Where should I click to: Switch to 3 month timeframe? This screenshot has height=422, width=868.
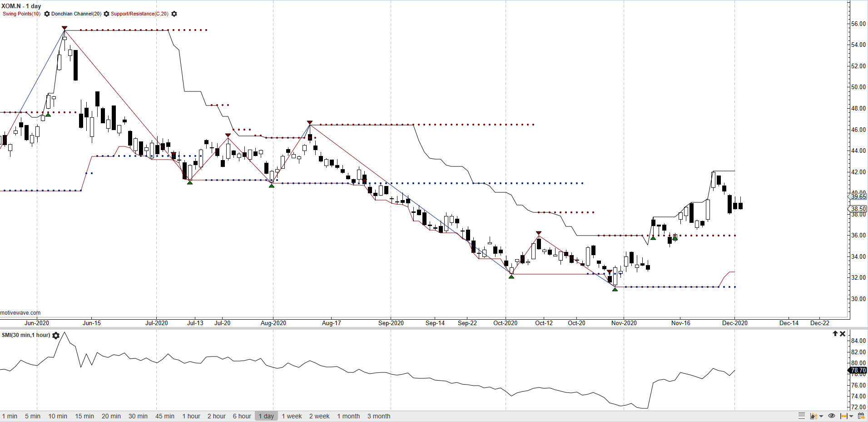click(x=379, y=416)
